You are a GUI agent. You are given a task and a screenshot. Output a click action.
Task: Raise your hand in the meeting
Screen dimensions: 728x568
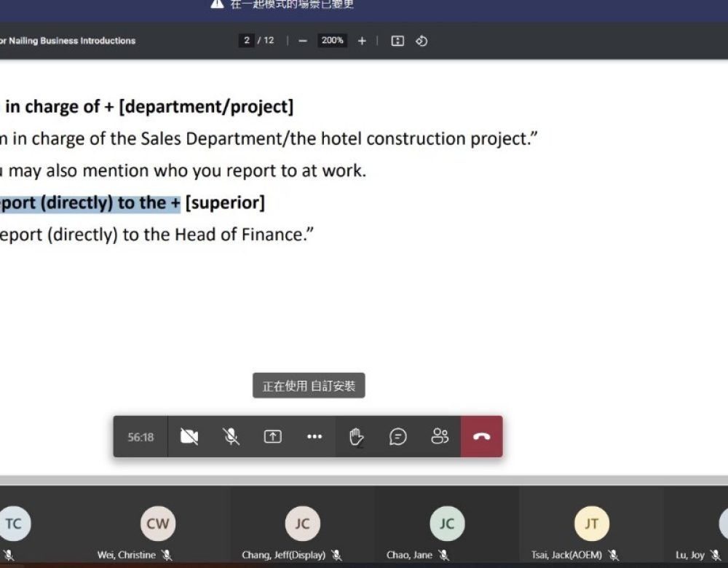356,437
